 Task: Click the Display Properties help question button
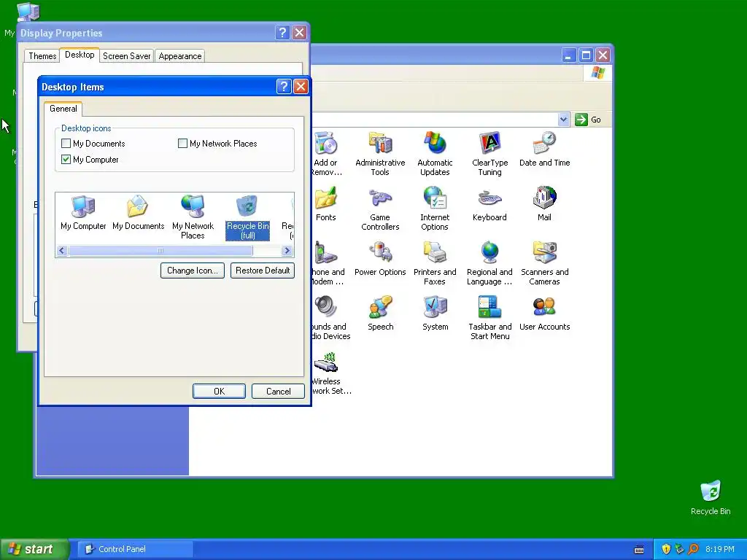pyautogui.click(x=282, y=32)
